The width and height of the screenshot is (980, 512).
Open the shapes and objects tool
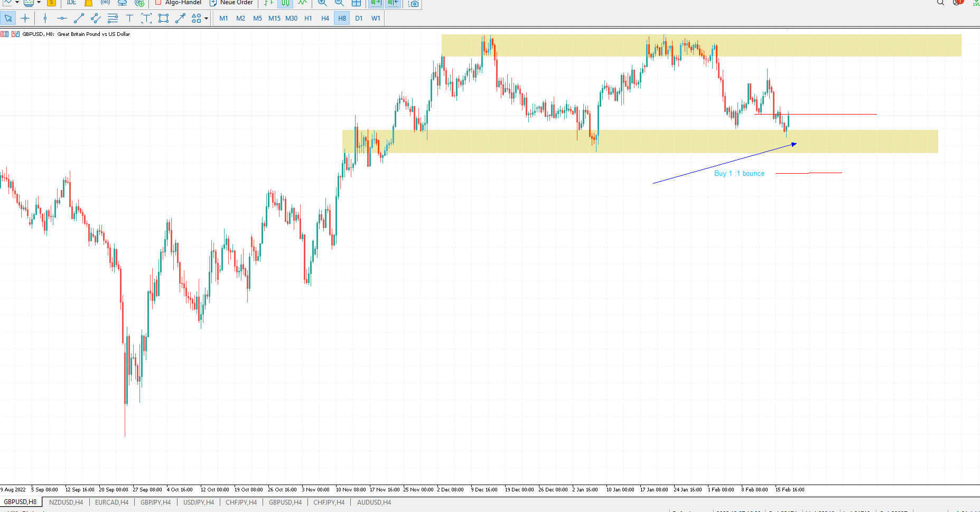click(x=196, y=18)
